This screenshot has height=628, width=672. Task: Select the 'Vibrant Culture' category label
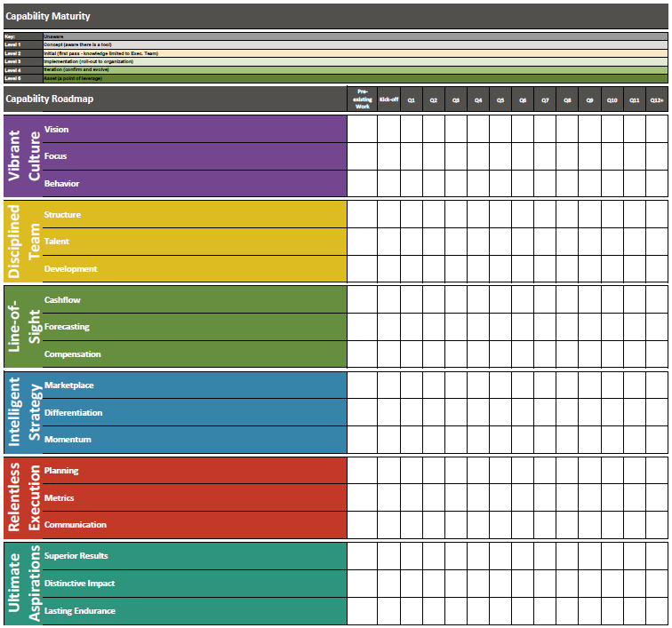(23, 156)
